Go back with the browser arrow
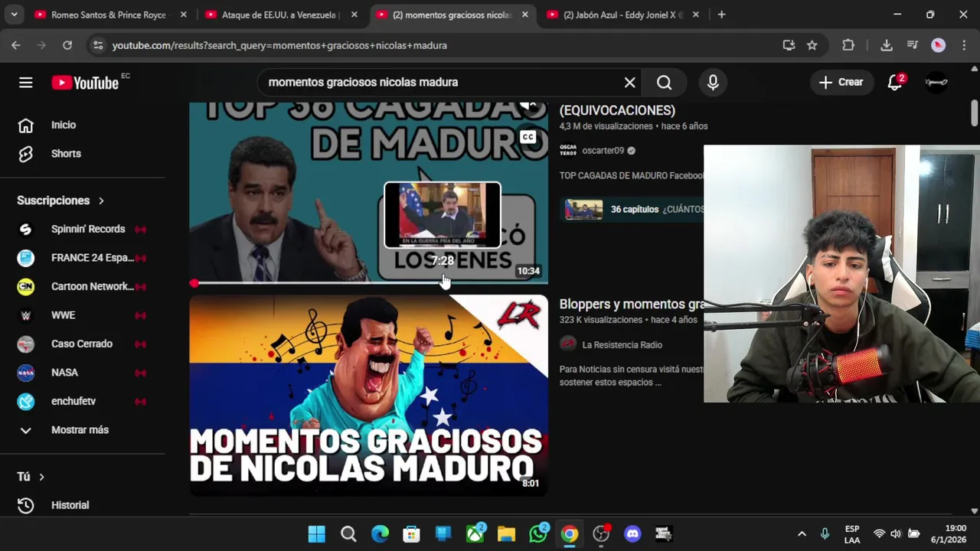 [16, 45]
